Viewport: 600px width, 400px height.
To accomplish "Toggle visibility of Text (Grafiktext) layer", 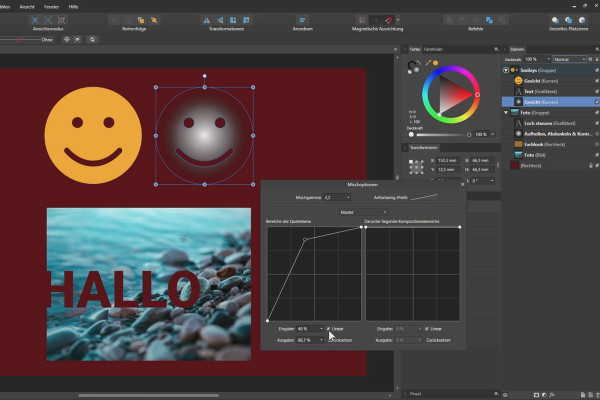I will (x=597, y=91).
